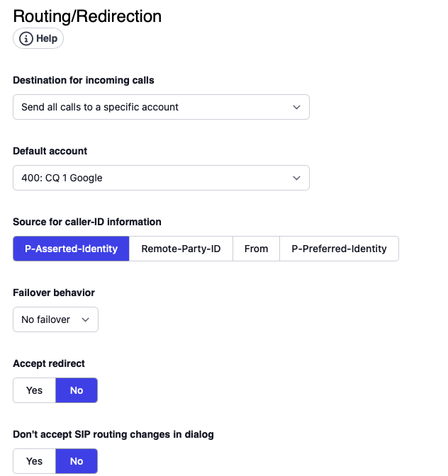
Task: Click the 'Failover behavior' field label
Action: 54,293
